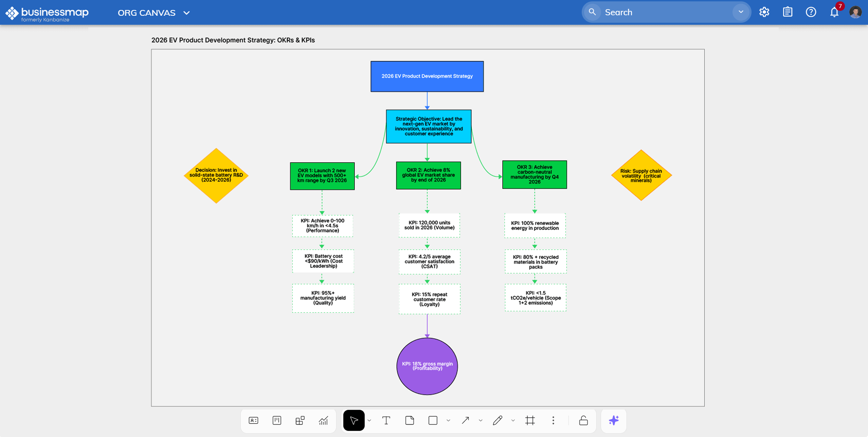Viewport: 868px width, 437px height.
Task: Select the Sticky Note tool
Action: click(x=410, y=420)
